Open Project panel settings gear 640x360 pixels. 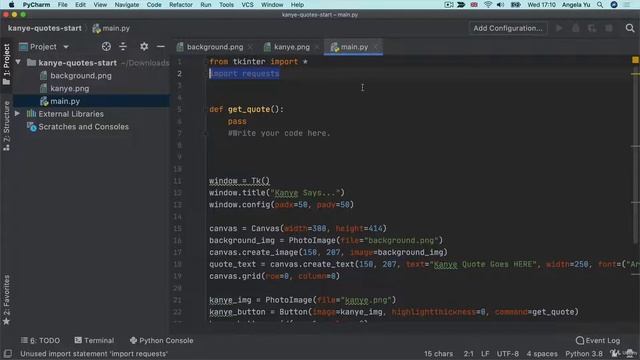144,47
